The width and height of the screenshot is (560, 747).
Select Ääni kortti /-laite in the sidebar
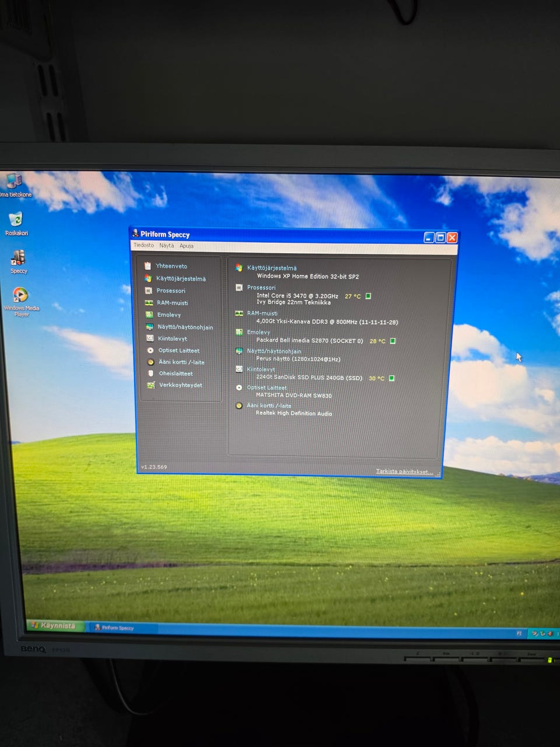[x=181, y=362]
